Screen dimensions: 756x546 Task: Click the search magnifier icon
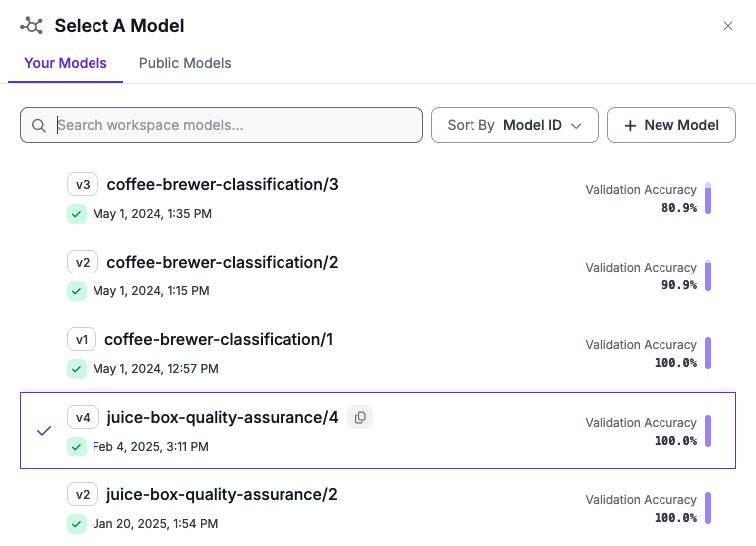coord(39,126)
